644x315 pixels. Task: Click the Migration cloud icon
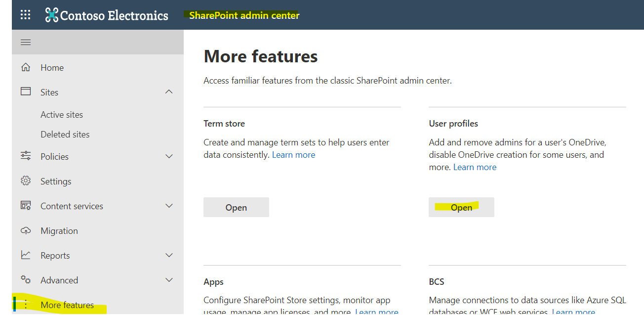click(x=26, y=230)
